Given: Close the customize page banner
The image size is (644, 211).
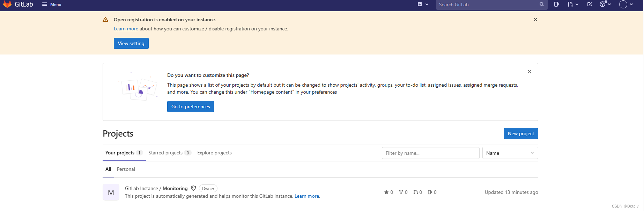Looking at the screenshot, I should (530, 72).
